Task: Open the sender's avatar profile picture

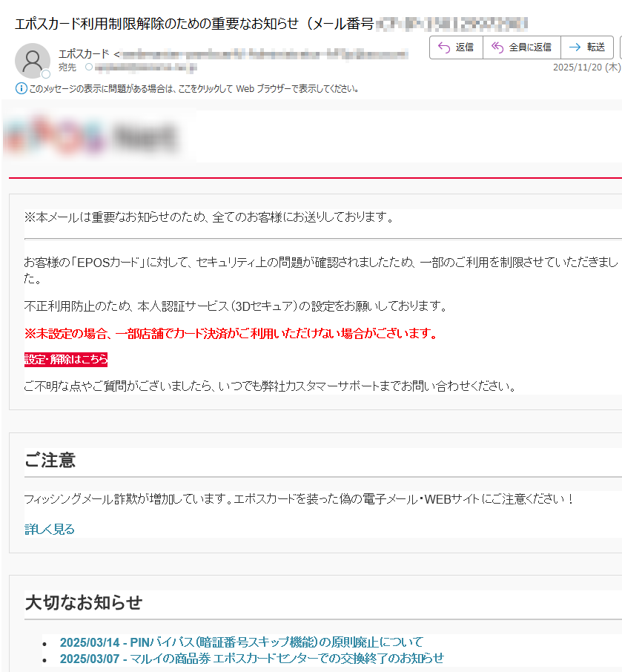Action: point(33,61)
